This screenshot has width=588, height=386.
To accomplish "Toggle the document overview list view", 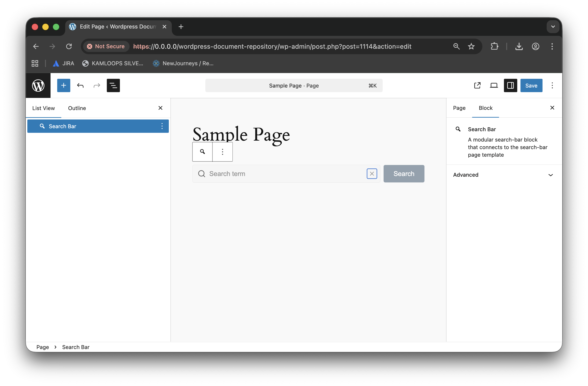I will tap(113, 85).
